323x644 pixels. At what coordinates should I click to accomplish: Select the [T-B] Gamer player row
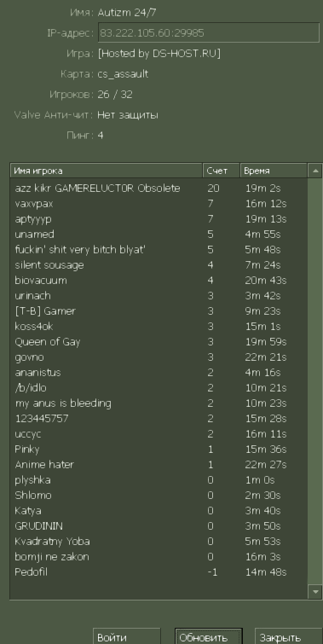[159, 310]
